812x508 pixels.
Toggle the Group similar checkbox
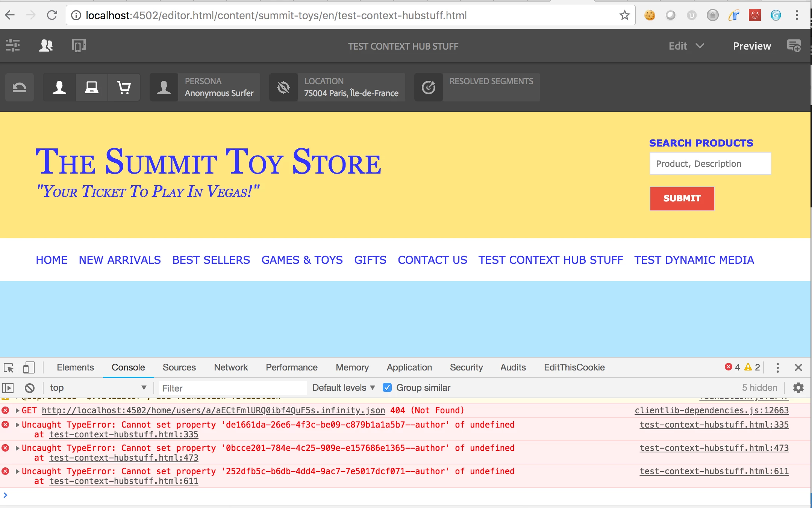coord(387,388)
